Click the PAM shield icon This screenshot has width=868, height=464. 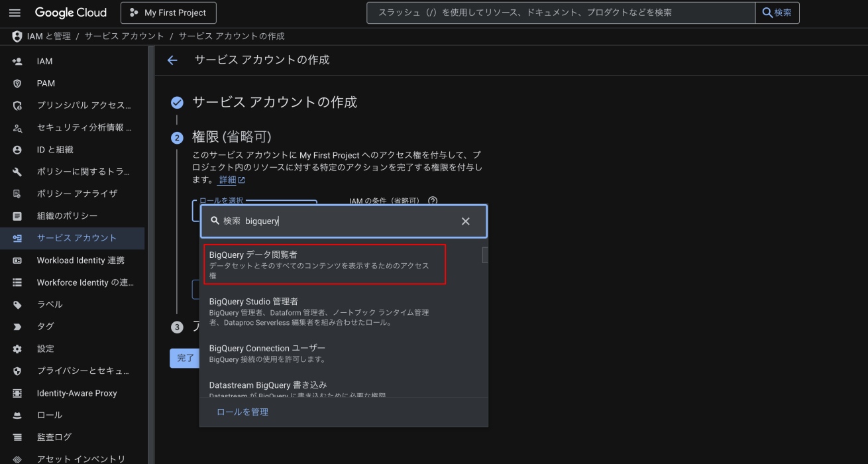point(17,84)
